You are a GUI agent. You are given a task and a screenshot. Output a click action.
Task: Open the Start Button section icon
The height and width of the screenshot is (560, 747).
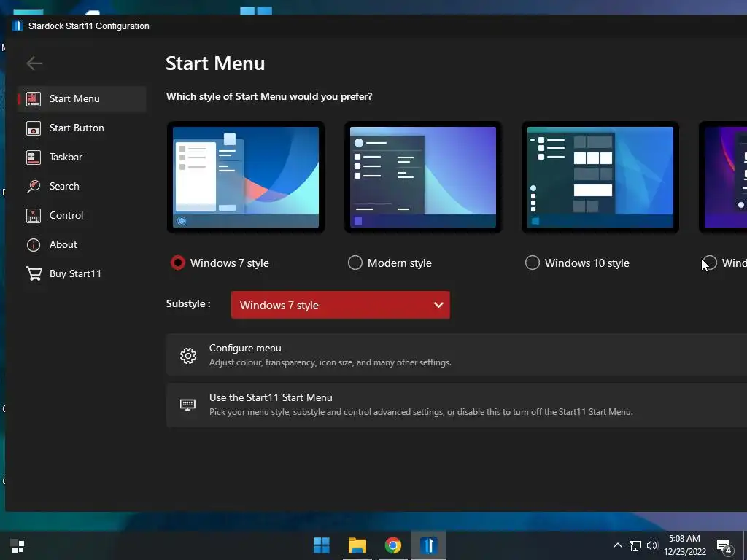pyautogui.click(x=34, y=128)
